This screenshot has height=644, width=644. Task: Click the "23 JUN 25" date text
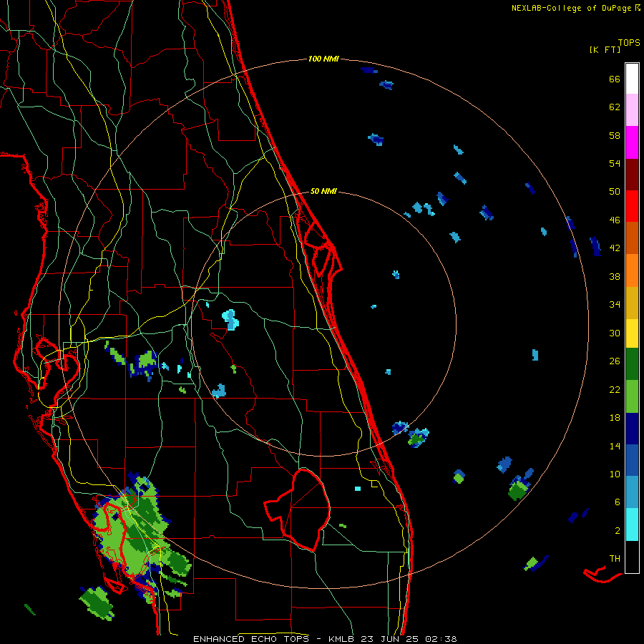389,639
